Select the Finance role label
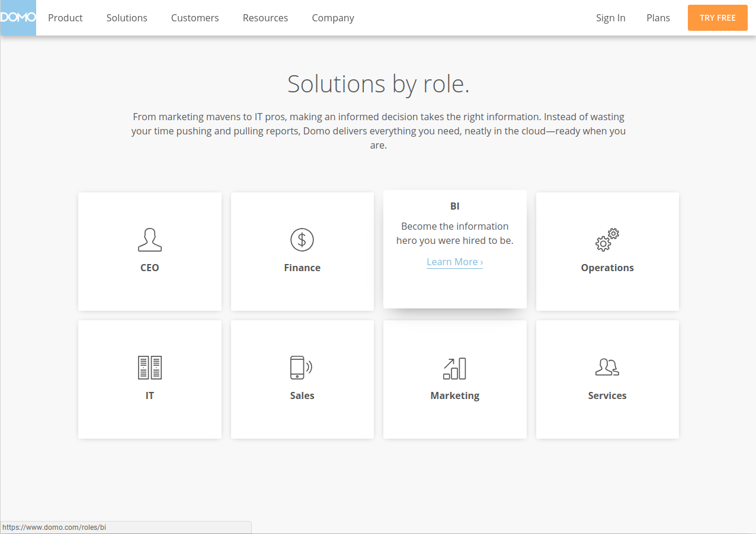 (302, 268)
